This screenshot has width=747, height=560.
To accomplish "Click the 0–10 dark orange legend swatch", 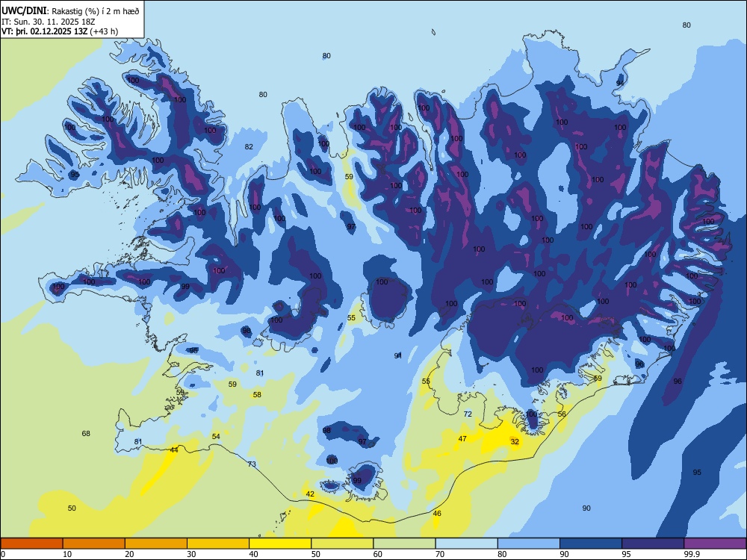I will pyautogui.click(x=32, y=544).
